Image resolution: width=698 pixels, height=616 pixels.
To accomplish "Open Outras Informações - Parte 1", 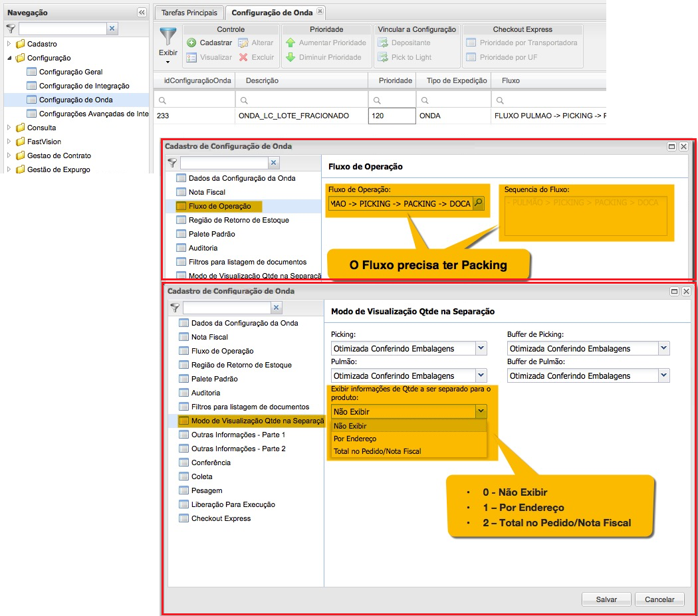I will click(238, 435).
